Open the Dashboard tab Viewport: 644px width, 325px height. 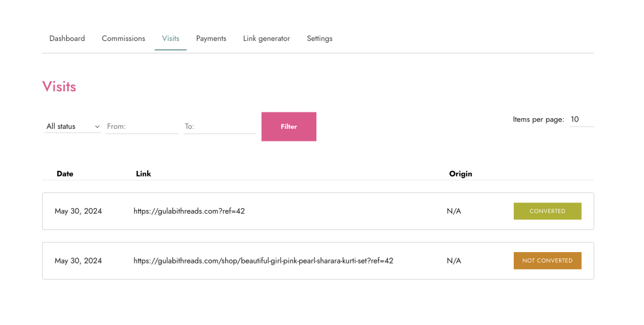tap(67, 38)
